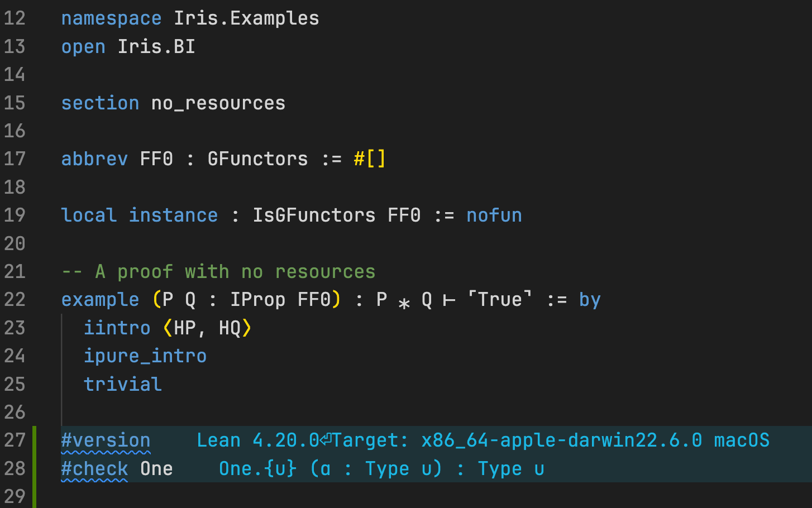Click the #version command on line 27
Image resolution: width=812 pixels, height=508 pixels.
tap(106, 440)
